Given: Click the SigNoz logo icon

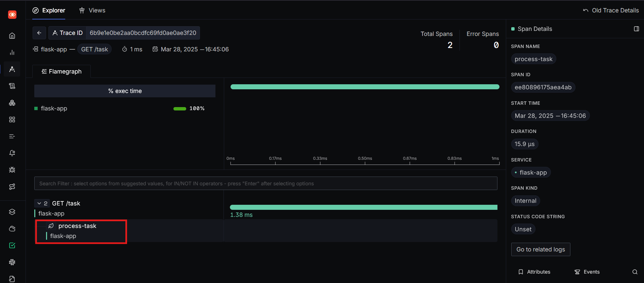Looking at the screenshot, I should click(x=12, y=14).
